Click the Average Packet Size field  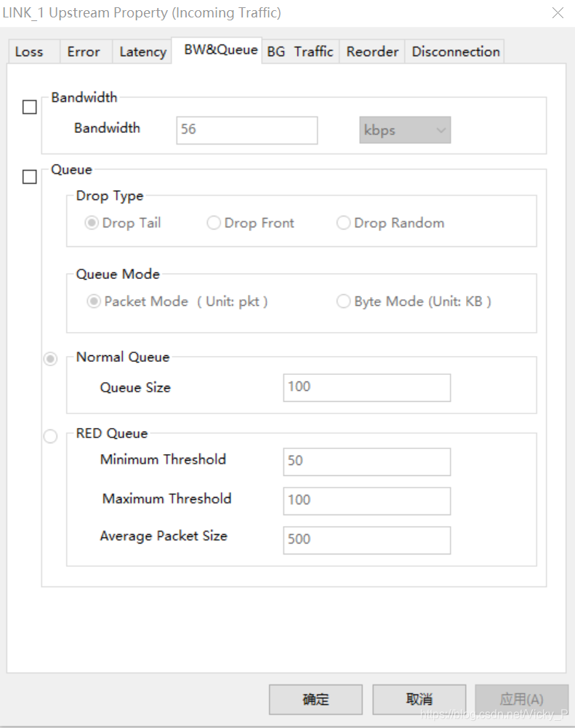[367, 541]
